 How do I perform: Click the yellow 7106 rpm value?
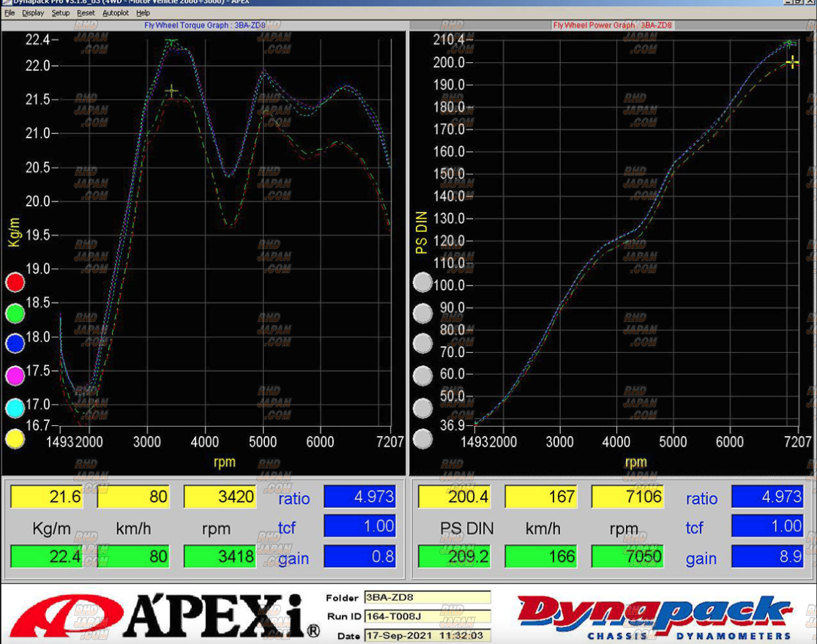627,497
